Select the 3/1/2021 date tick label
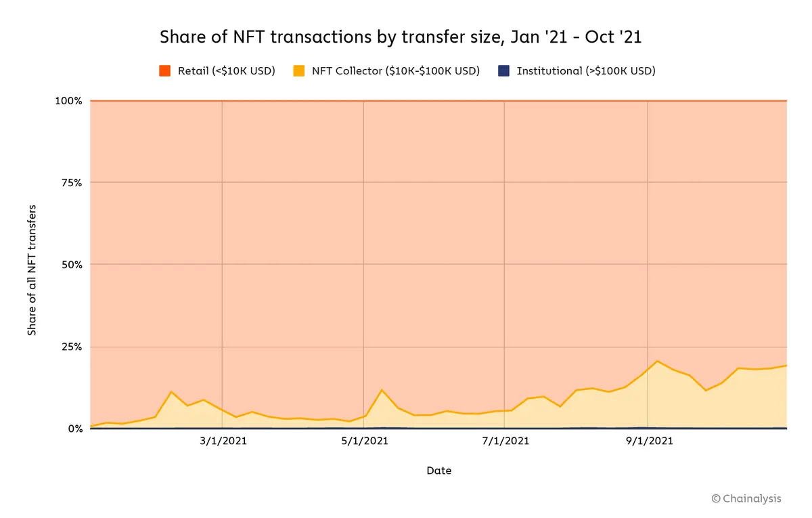Screen dimensions: 812x518 coord(223,441)
